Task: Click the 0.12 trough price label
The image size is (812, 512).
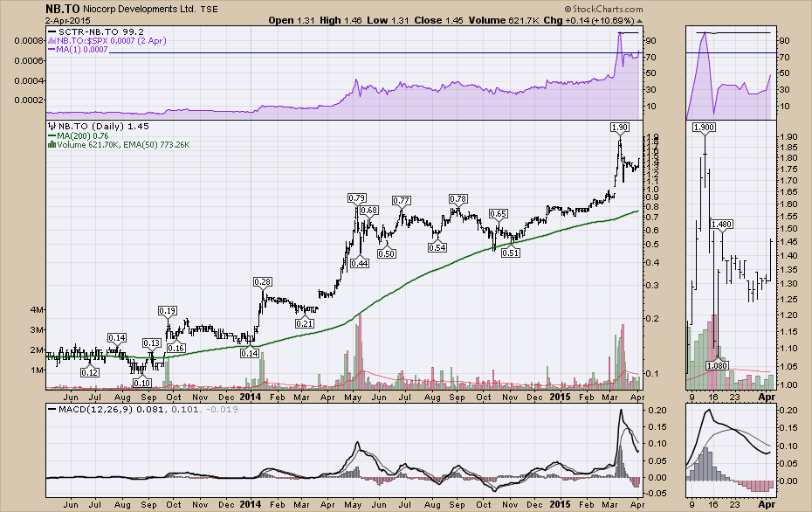Action: pos(90,372)
